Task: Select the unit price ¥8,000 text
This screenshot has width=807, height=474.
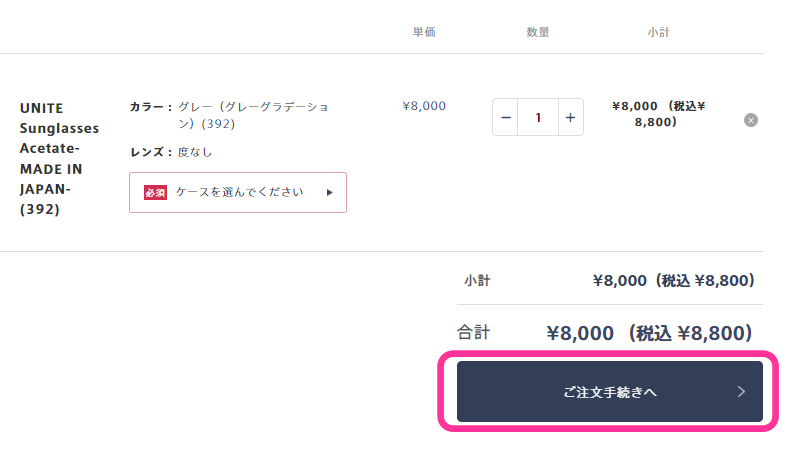Action: tap(424, 106)
